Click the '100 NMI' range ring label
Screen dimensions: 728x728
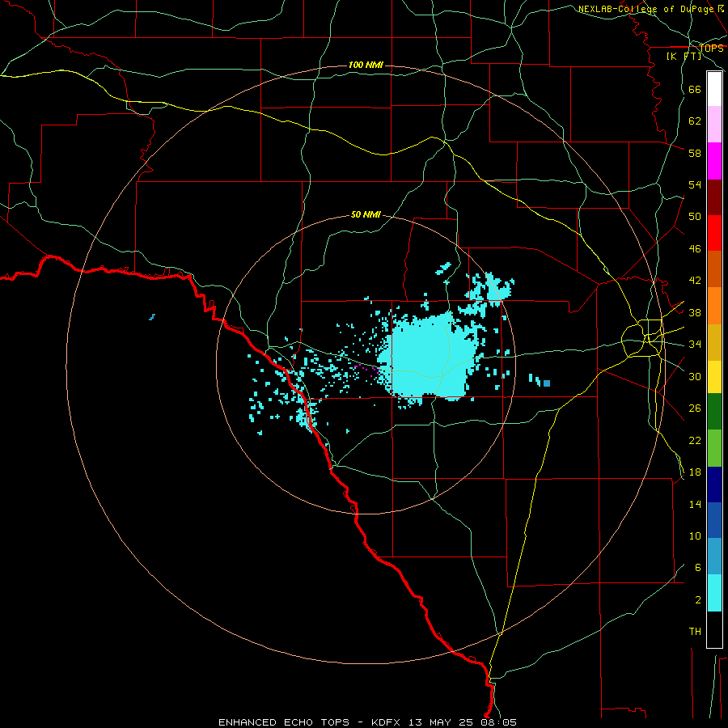[366, 65]
